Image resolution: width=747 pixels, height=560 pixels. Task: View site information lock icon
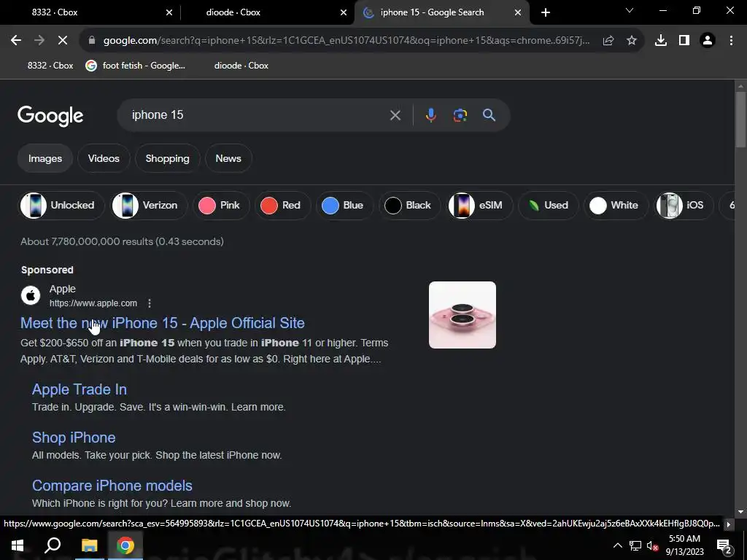coord(92,41)
